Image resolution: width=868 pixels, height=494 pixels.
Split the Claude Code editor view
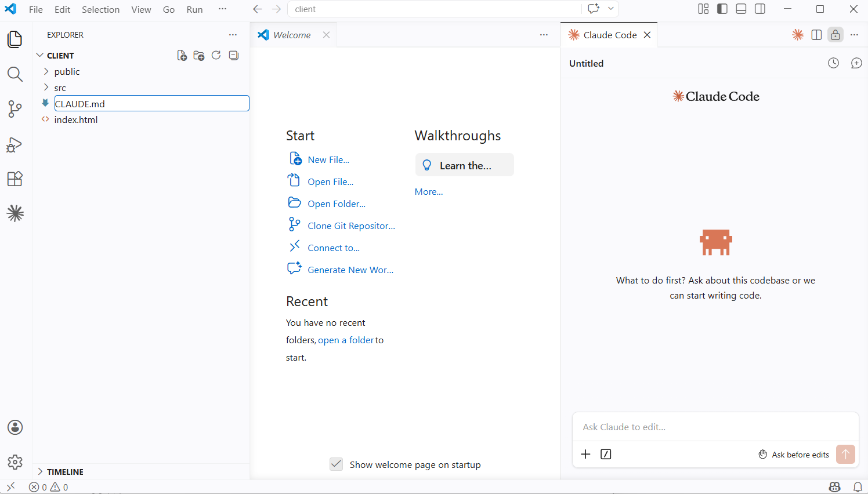(816, 35)
